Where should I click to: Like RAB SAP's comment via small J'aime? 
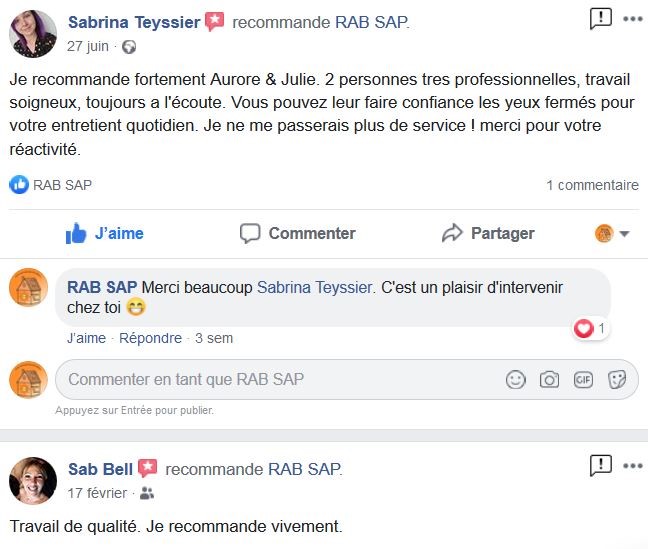(x=86, y=338)
